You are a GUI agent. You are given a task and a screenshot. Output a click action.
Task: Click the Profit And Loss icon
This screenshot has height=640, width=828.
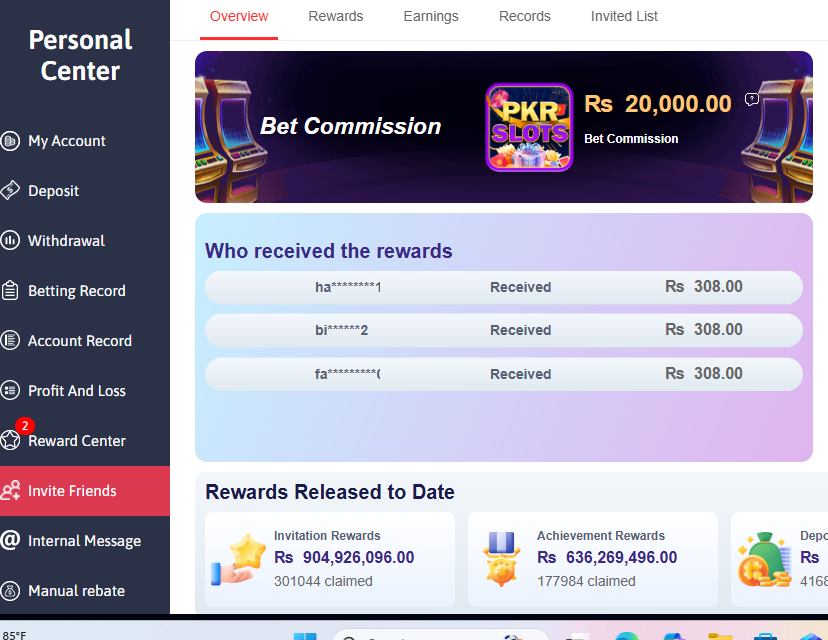coord(10,391)
